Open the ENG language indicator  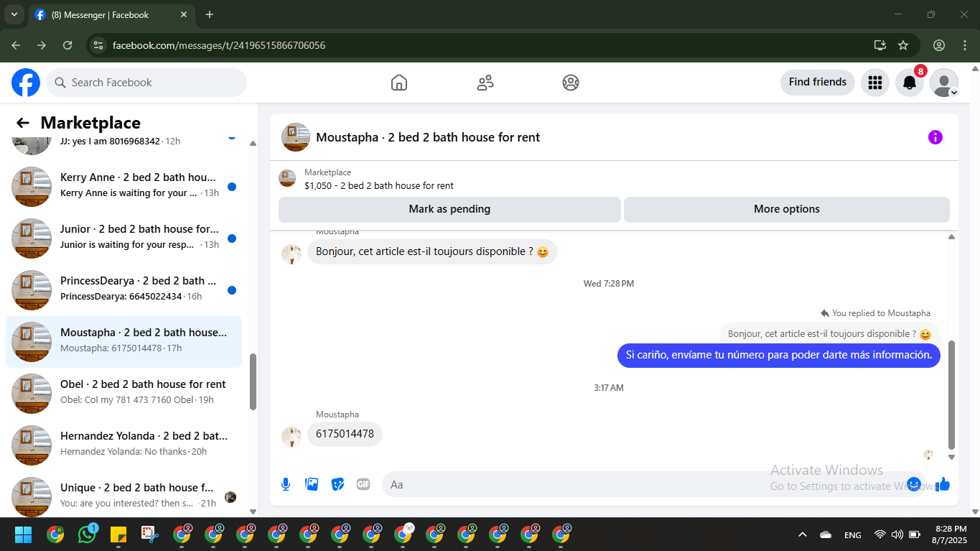tap(853, 534)
